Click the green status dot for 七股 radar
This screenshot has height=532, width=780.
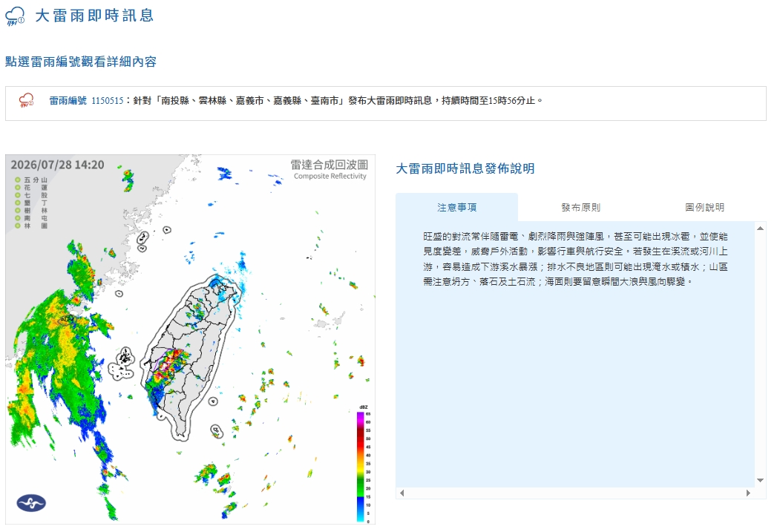pos(18,195)
